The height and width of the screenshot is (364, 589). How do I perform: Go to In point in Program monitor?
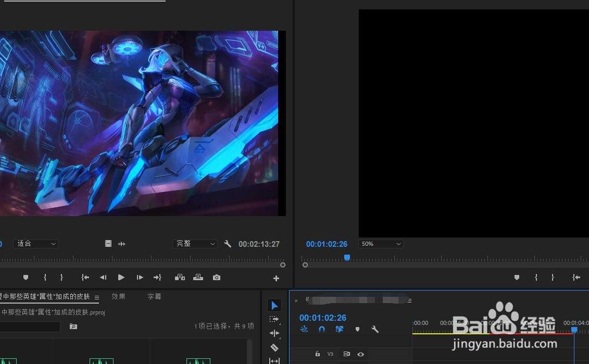576,277
